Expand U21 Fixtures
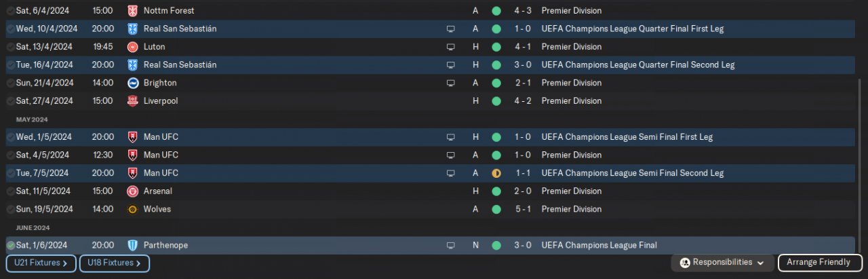Viewport: 868px width, 279px height. pyautogui.click(x=41, y=263)
